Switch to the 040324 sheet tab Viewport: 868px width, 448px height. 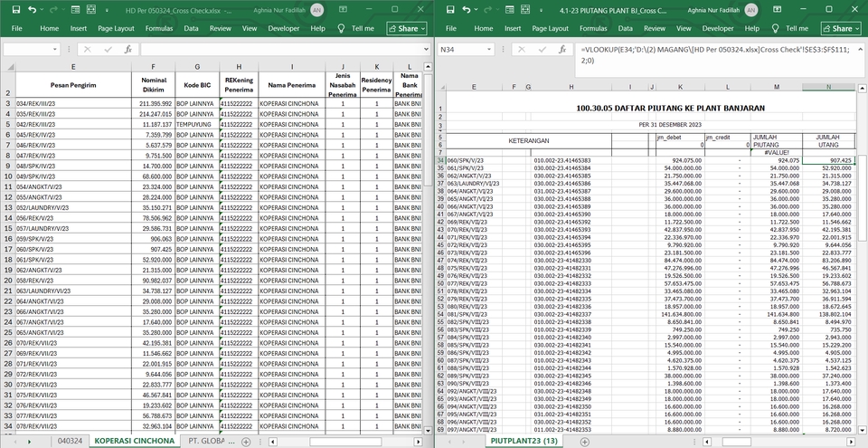click(70, 442)
